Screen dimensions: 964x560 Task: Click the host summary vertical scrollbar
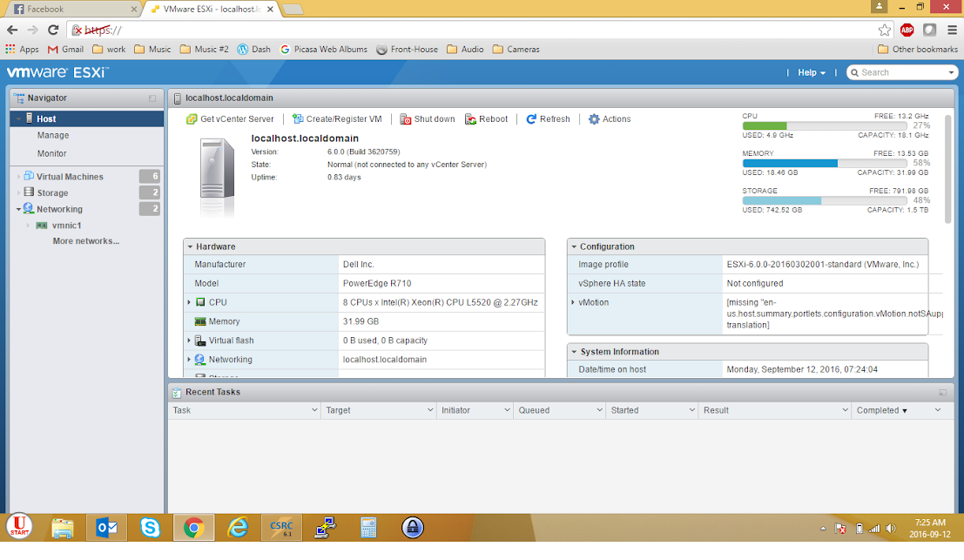point(948,169)
